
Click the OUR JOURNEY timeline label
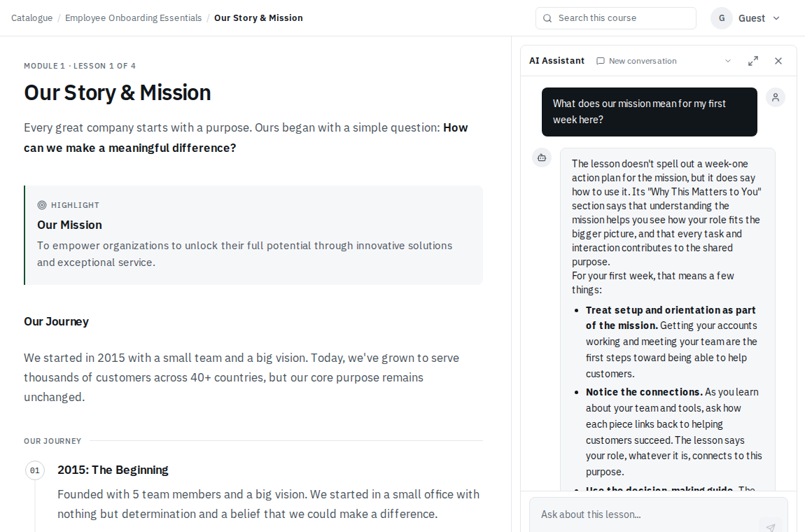coord(52,441)
